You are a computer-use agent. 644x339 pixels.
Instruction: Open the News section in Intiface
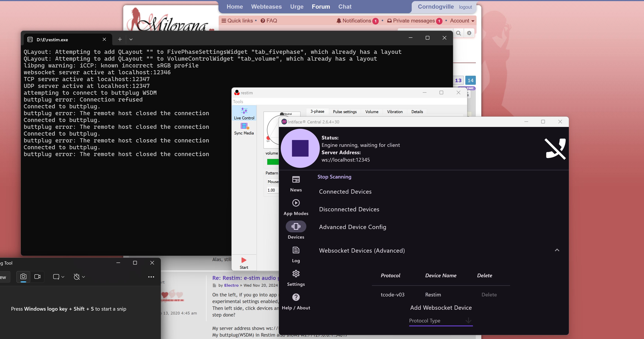[296, 184]
